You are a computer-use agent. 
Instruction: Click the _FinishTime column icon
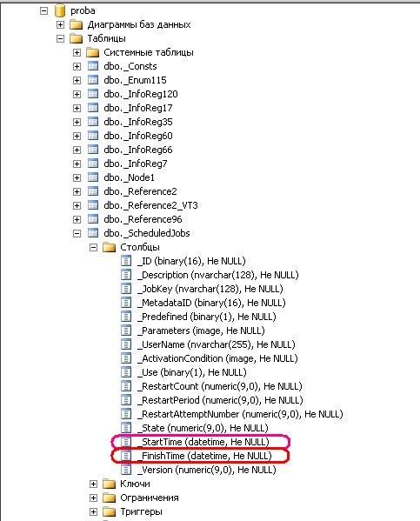pyautogui.click(x=126, y=456)
